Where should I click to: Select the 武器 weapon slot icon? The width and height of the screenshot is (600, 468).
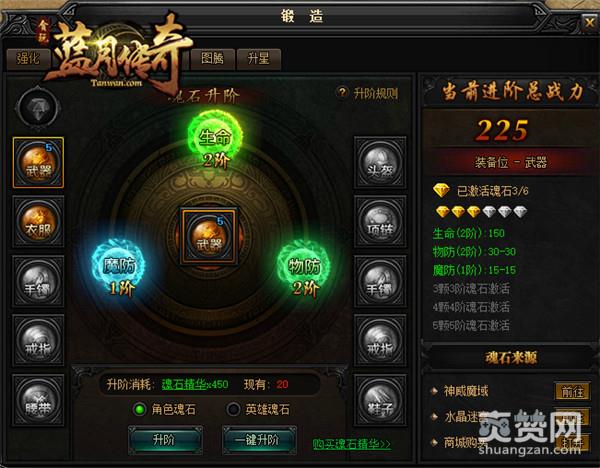coord(38,163)
